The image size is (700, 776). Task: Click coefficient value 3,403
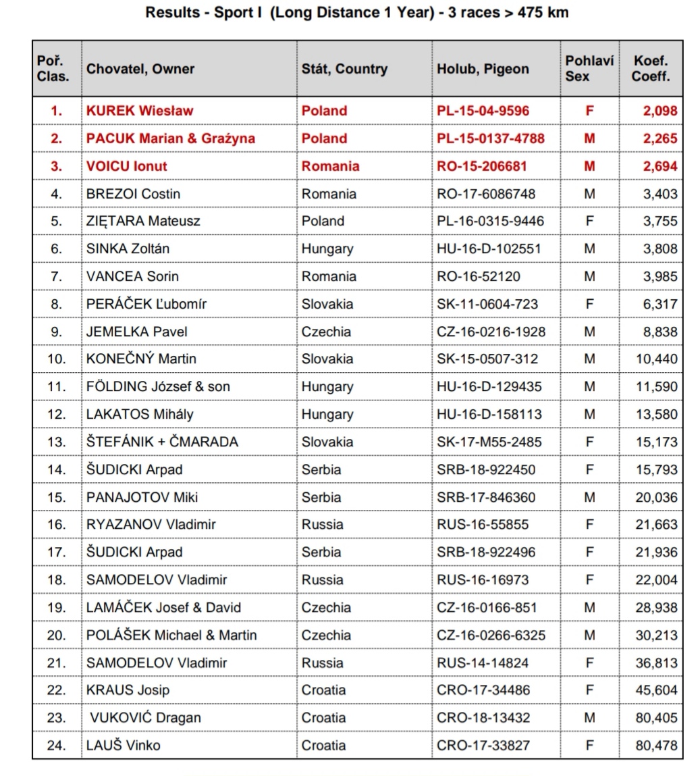point(660,194)
